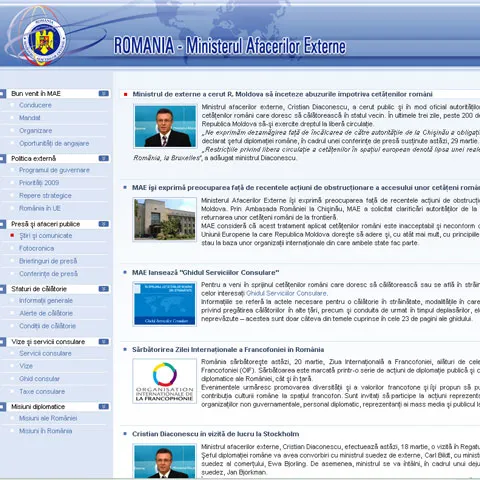Go to Alerte de călătorie page
Image resolution: width=480 pixels, height=480 pixels.
pos(46,313)
